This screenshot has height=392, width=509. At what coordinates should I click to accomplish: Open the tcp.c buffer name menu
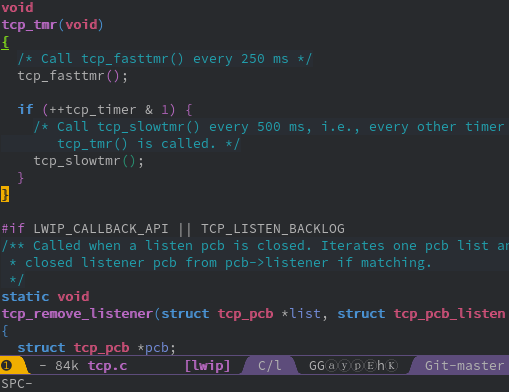click(107, 366)
